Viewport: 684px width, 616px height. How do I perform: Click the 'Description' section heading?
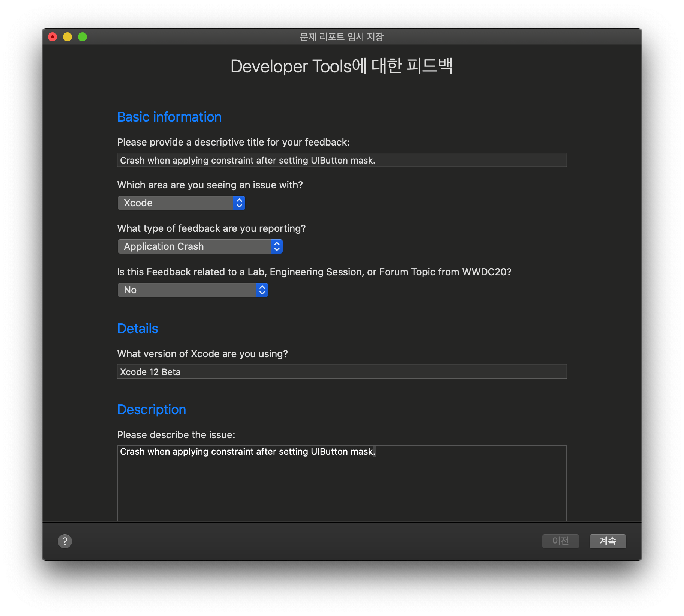[151, 410]
